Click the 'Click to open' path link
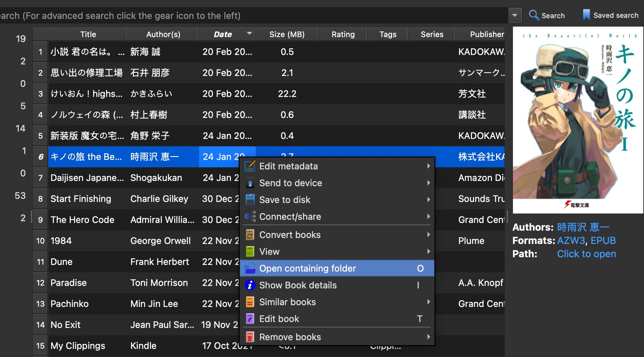The image size is (644, 357). 587,254
